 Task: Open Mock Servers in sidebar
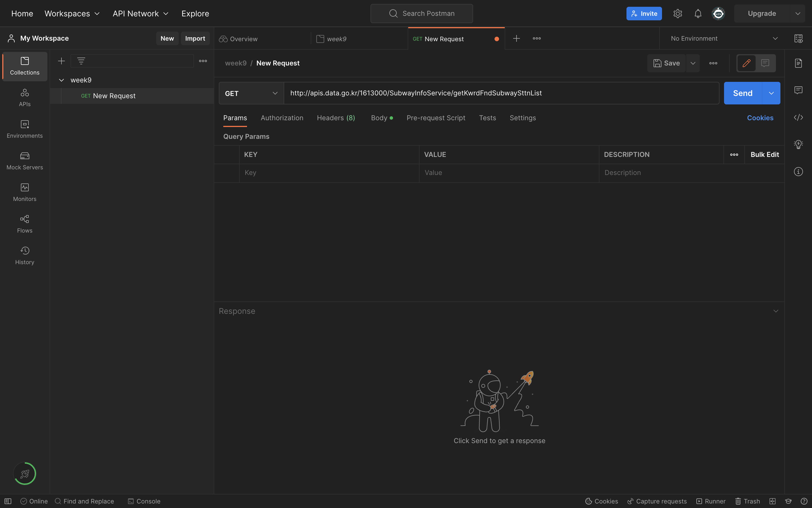pyautogui.click(x=25, y=161)
